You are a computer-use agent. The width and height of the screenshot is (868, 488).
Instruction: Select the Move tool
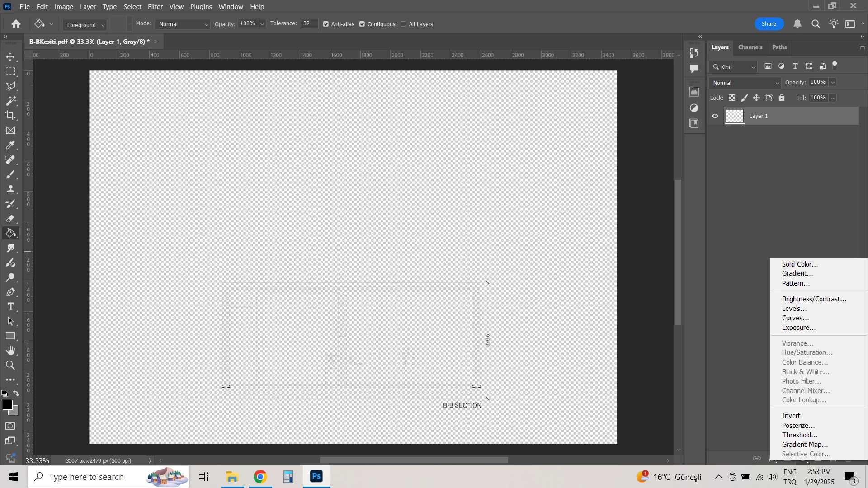coord(11,57)
